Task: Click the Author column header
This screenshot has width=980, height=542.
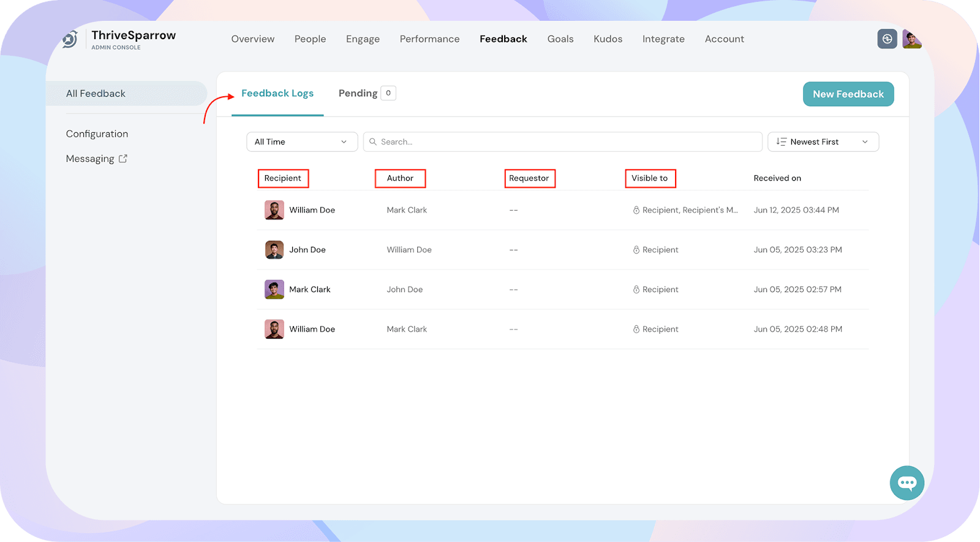Action: [400, 178]
